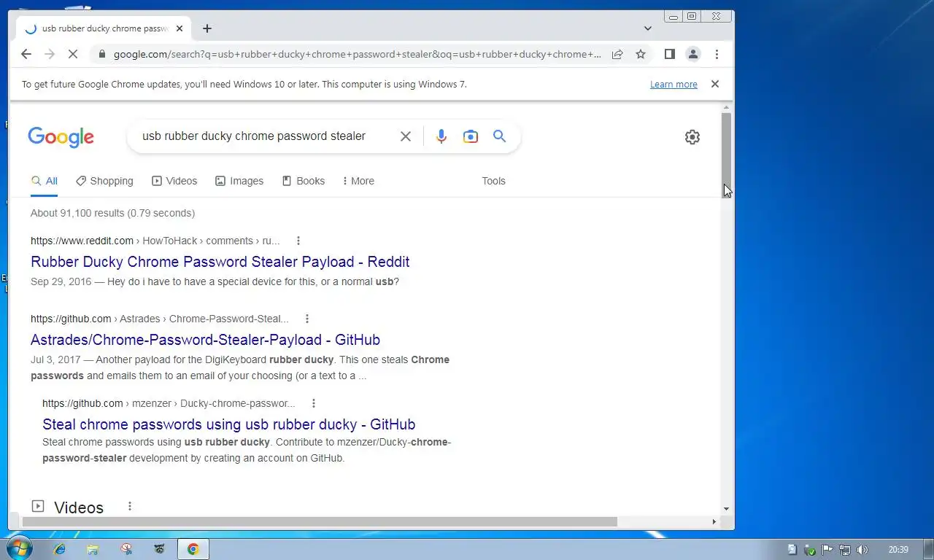Launch Internet Explorer from taskbar
This screenshot has width=934, height=560.
(x=60, y=549)
